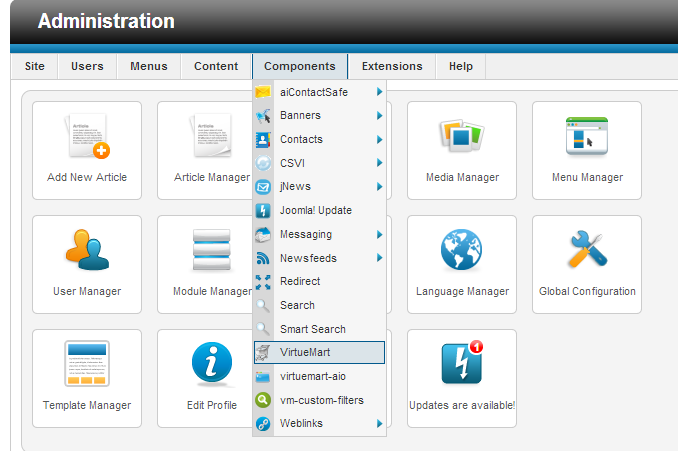Select VirtueMart text in Components menu
Viewport: 678px width, 451px height.
click(305, 352)
